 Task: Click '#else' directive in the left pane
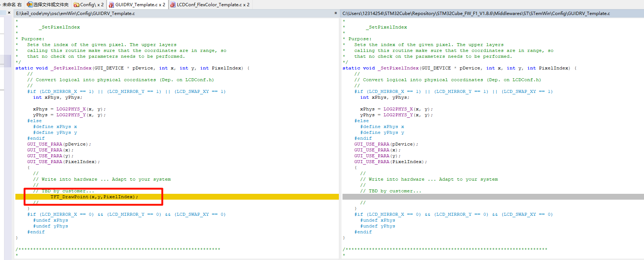[x=34, y=121]
